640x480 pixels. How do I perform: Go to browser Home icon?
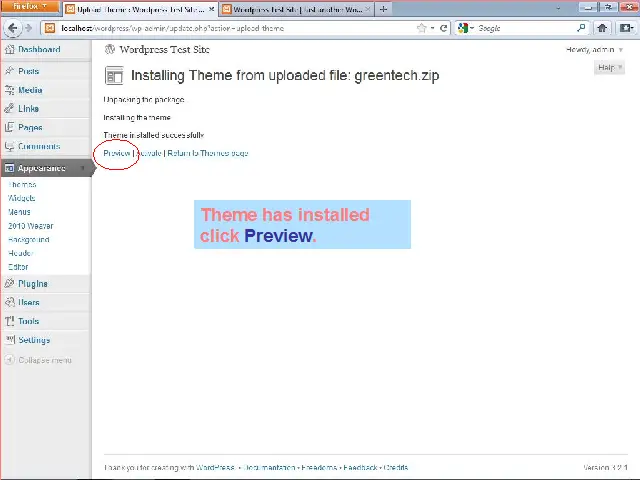[602, 28]
